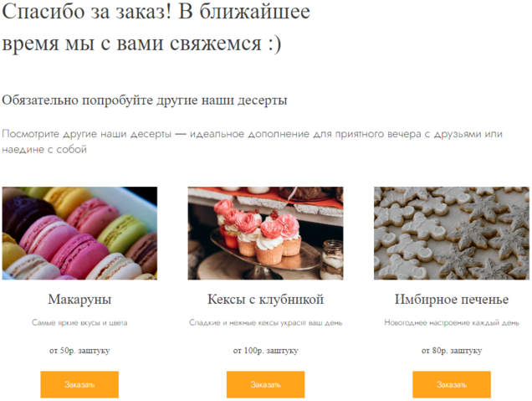
Task: Click the paragraph starting Посмотрите другие наши десерты
Action: click(252, 141)
